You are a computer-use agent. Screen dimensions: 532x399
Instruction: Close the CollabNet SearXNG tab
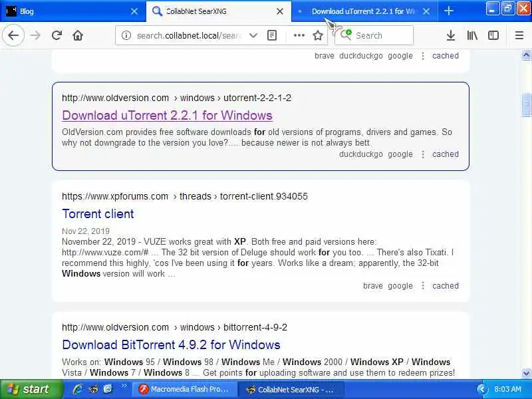[280, 11]
